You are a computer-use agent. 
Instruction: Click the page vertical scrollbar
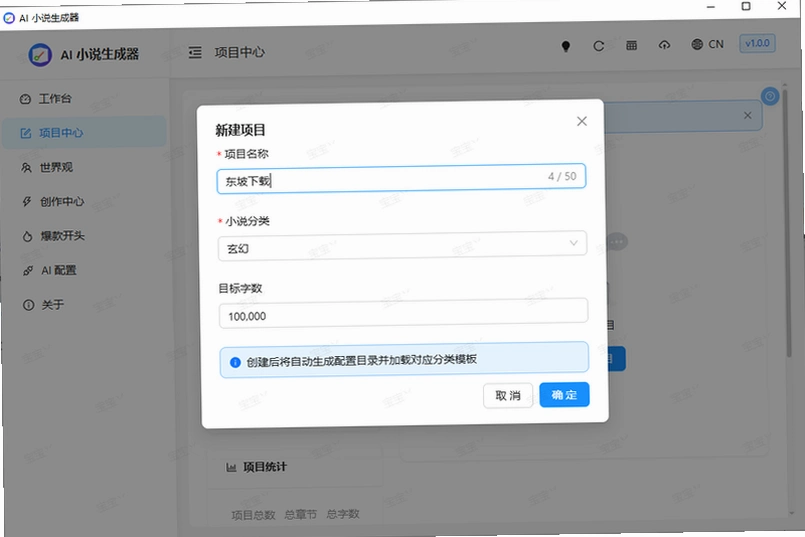click(789, 221)
